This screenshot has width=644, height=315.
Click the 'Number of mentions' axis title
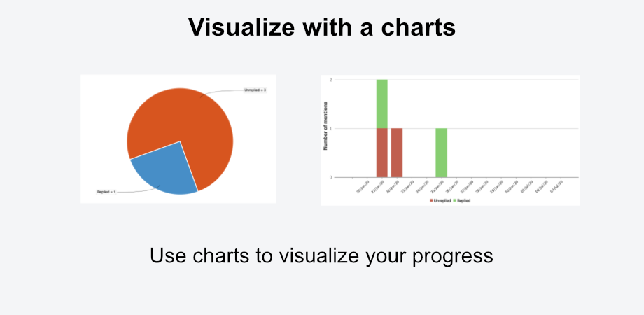coord(325,125)
